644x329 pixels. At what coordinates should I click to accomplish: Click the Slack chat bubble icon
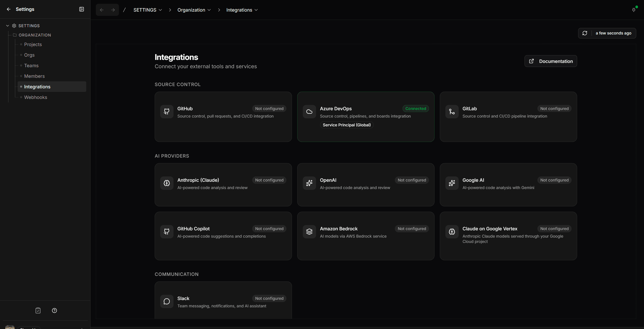click(167, 301)
